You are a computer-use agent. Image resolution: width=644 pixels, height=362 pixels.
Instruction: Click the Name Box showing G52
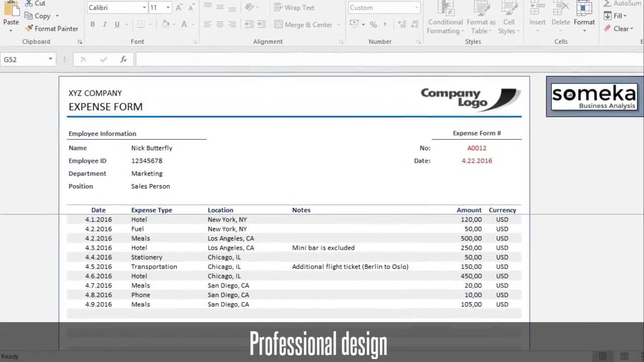[x=25, y=59]
